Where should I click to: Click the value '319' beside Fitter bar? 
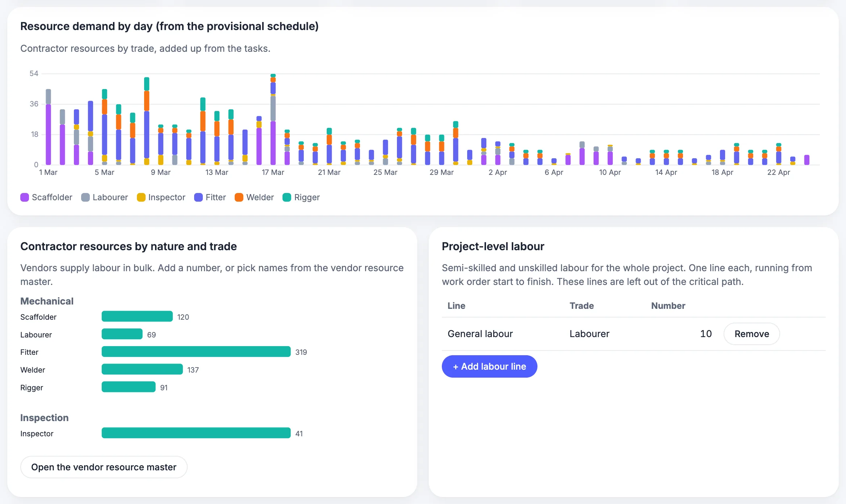click(301, 352)
